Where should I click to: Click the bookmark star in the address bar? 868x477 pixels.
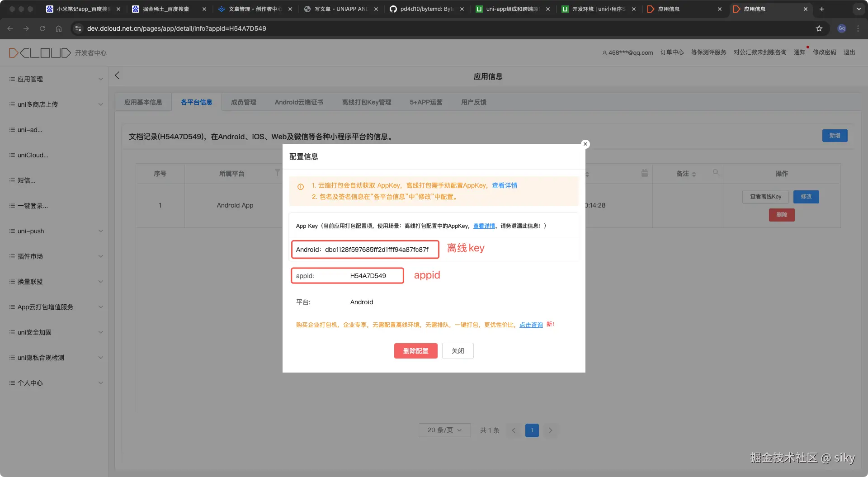tap(819, 28)
